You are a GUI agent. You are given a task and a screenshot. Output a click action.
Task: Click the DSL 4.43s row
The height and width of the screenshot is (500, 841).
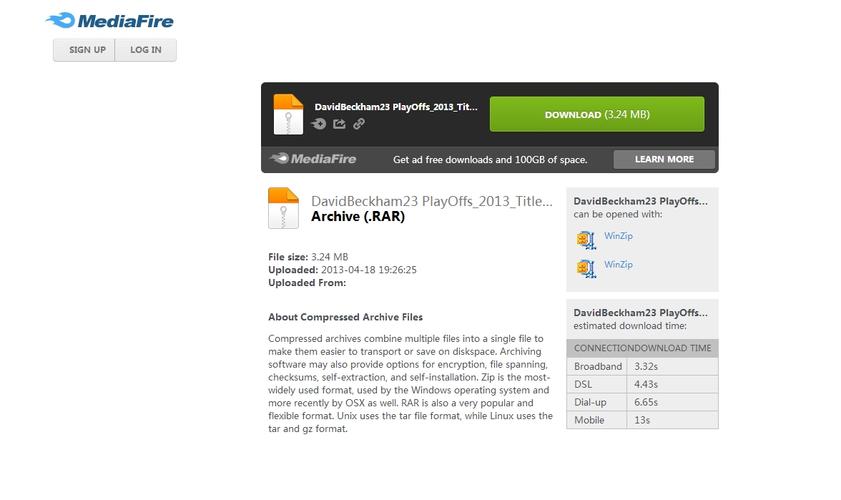[642, 384]
